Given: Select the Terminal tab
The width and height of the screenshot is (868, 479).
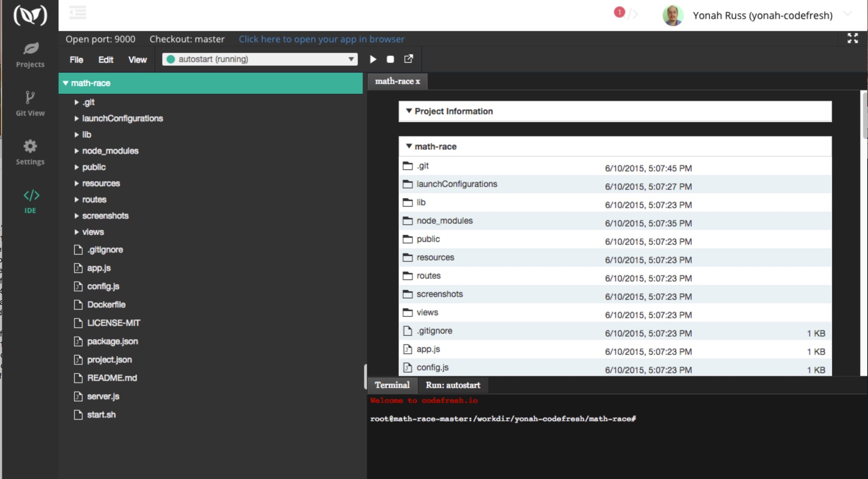Looking at the screenshot, I should pos(392,385).
